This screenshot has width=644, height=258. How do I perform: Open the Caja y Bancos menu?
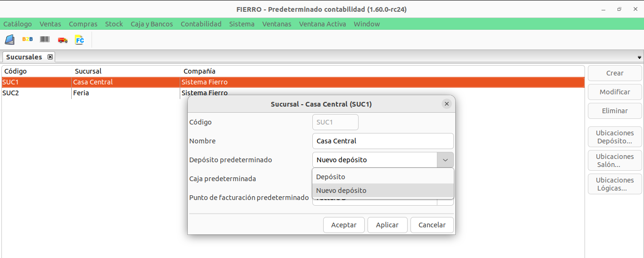coord(151,24)
